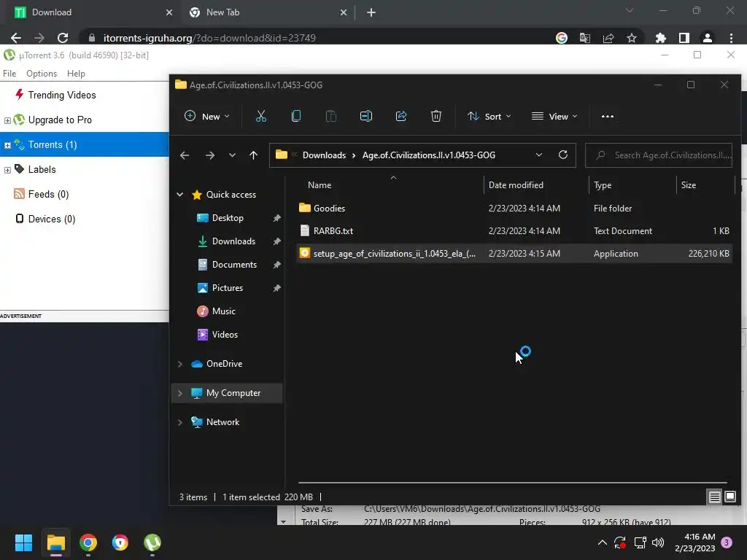747x560 pixels.
Task: Open the New item dropdown
Action: [x=206, y=116]
